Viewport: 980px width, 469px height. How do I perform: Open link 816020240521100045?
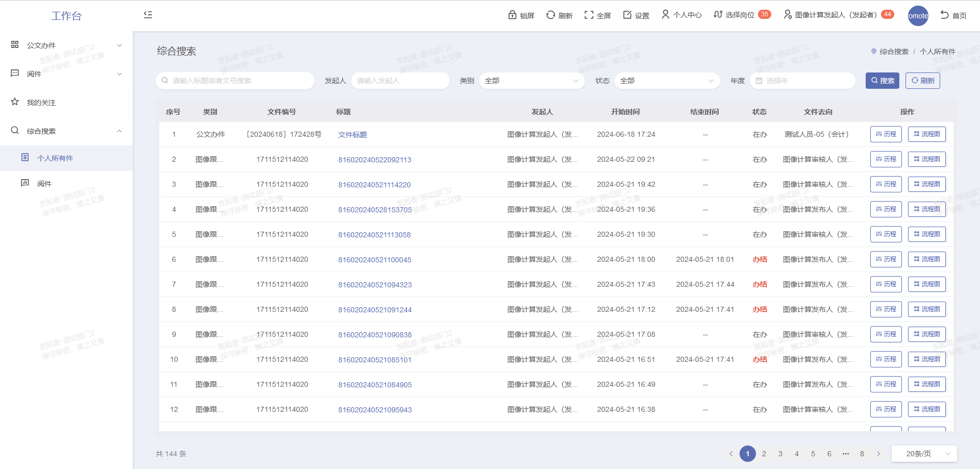coord(375,260)
